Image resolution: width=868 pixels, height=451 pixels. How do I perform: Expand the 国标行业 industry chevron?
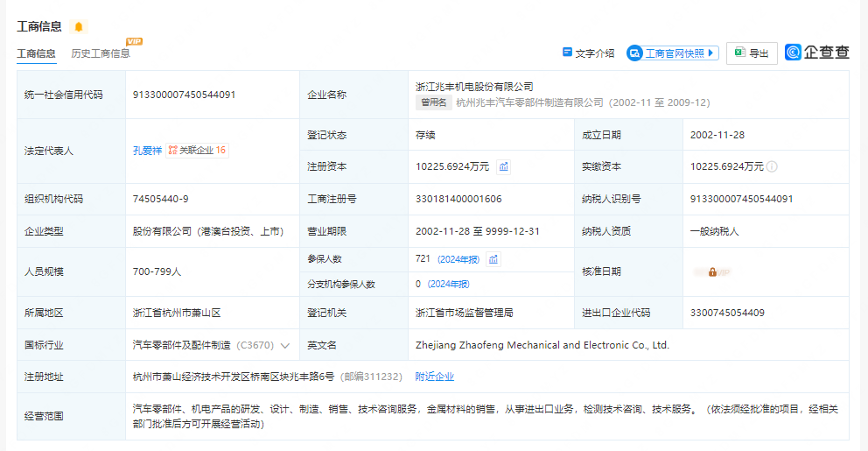point(285,346)
